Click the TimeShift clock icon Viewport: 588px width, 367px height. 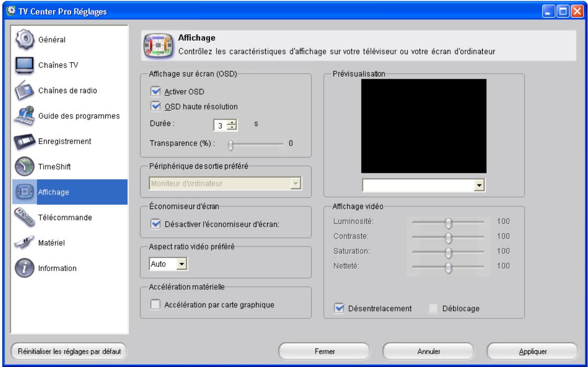[24, 167]
